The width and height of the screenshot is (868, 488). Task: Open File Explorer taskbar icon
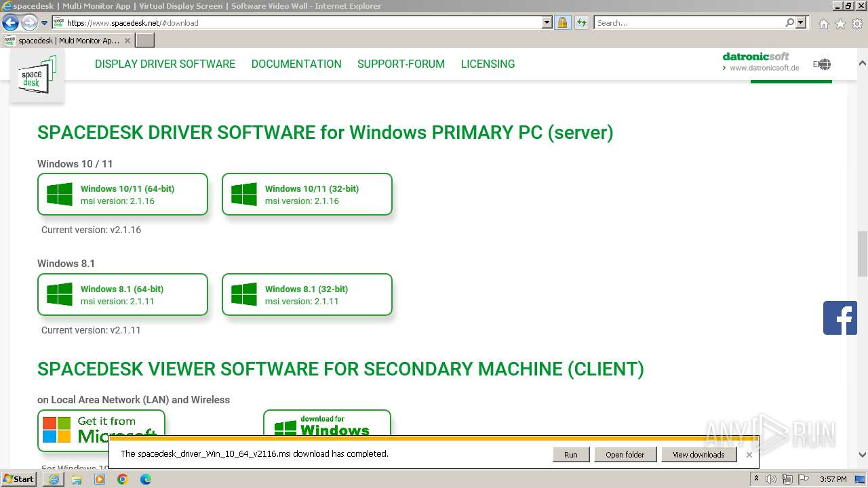point(77,479)
